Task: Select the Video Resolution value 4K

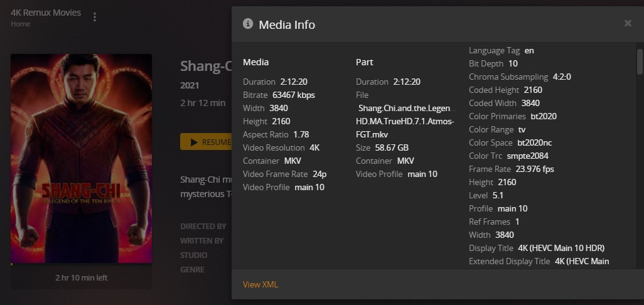Action: pos(314,147)
